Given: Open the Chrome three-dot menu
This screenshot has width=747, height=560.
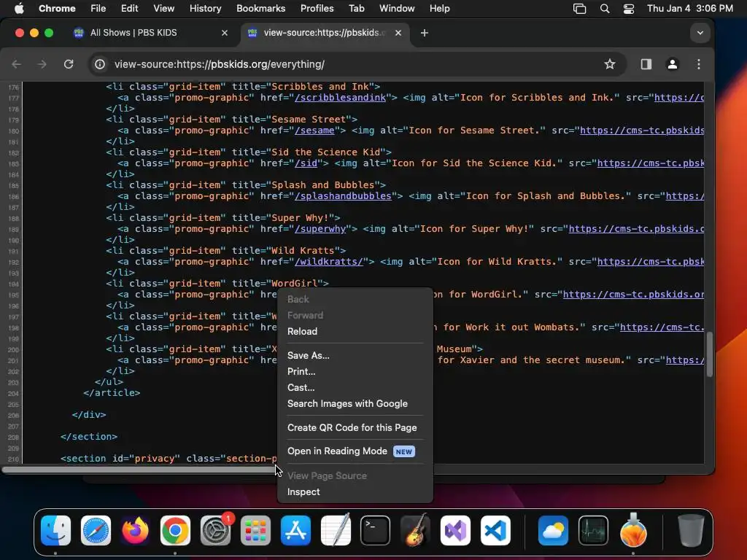Looking at the screenshot, I should click(698, 64).
